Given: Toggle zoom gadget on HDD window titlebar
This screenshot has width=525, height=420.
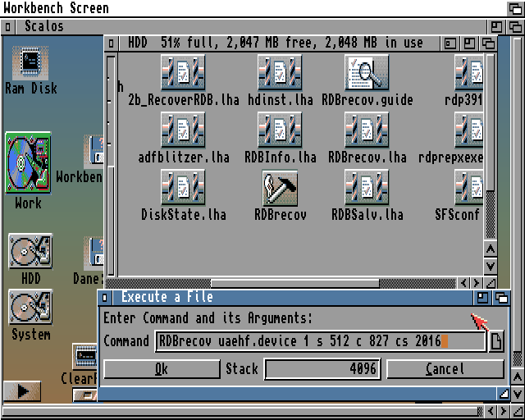Looking at the screenshot, I should coord(468,43).
